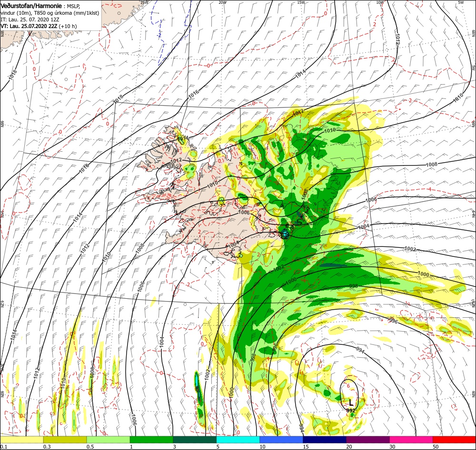Click the 30 legend value
This screenshot has width=476, height=450.
392,447
